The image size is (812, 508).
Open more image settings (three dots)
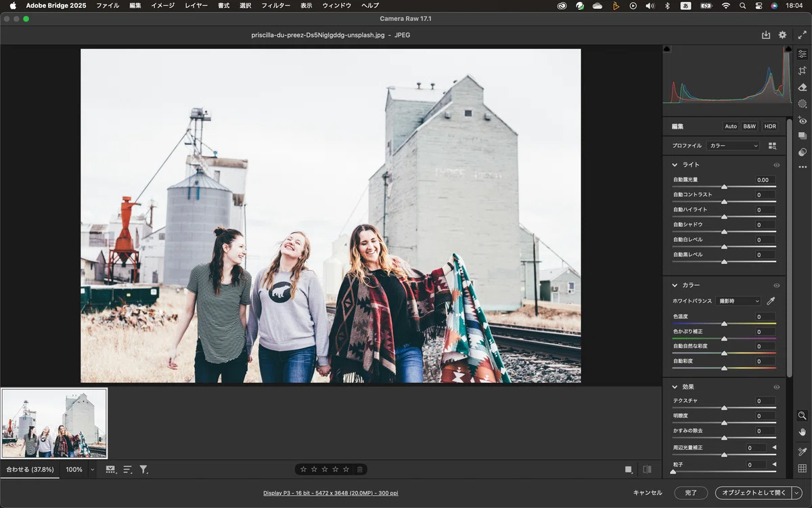point(803,167)
